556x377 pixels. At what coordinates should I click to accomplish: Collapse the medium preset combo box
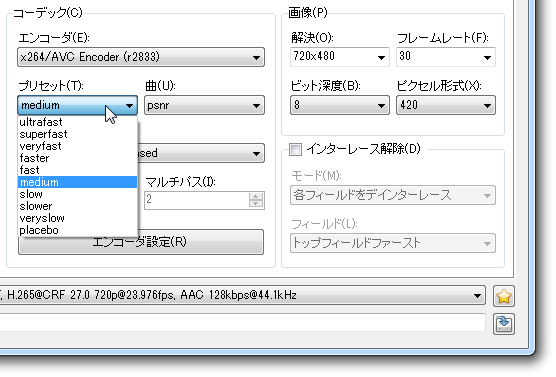click(77, 105)
